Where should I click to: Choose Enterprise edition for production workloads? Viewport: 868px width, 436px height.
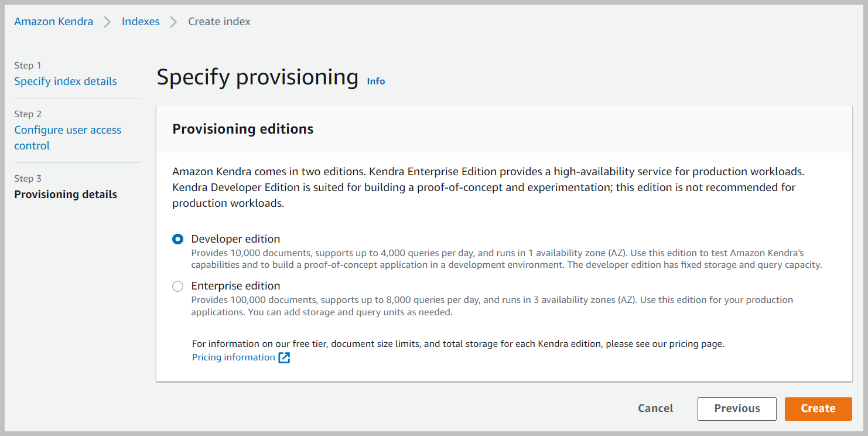pos(177,286)
